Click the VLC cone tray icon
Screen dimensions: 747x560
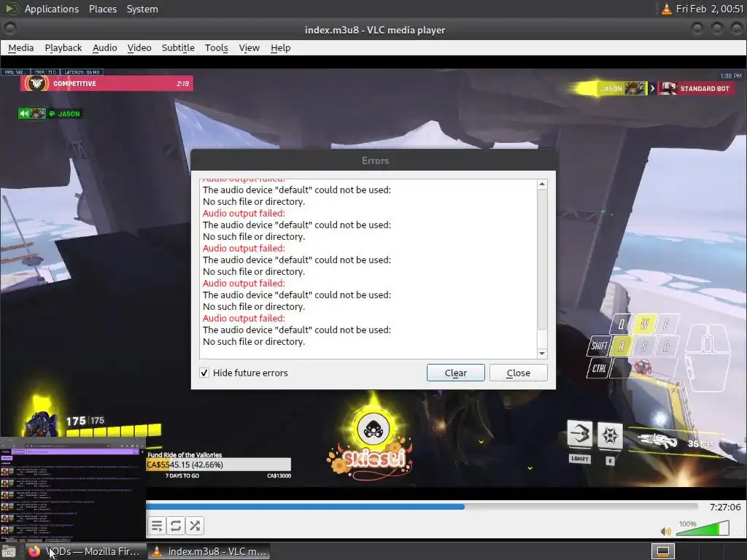tap(667, 9)
